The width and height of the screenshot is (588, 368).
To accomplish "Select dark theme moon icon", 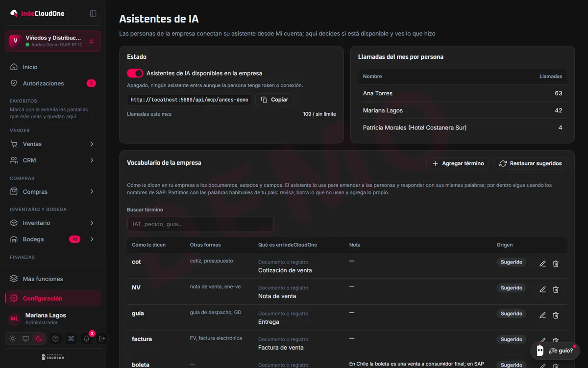I will pos(39,339).
